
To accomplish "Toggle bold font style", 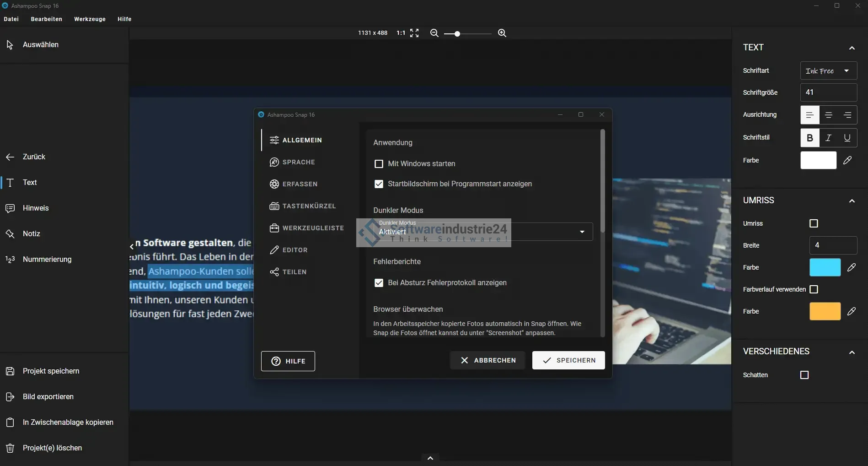I will [809, 138].
